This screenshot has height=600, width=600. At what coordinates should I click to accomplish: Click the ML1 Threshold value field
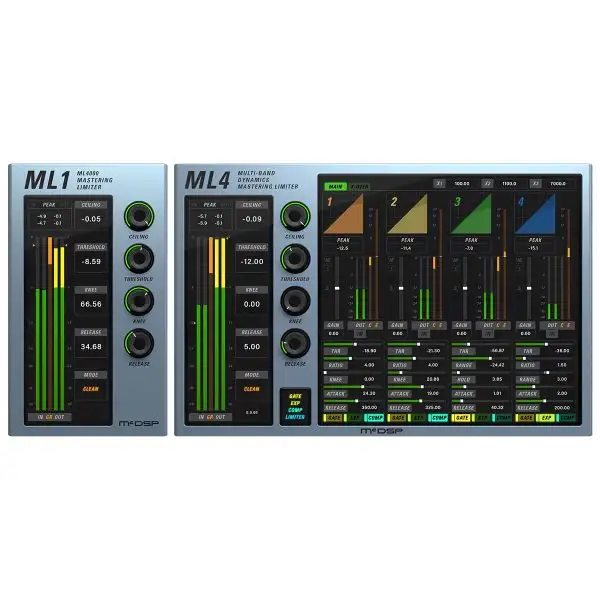(x=92, y=261)
